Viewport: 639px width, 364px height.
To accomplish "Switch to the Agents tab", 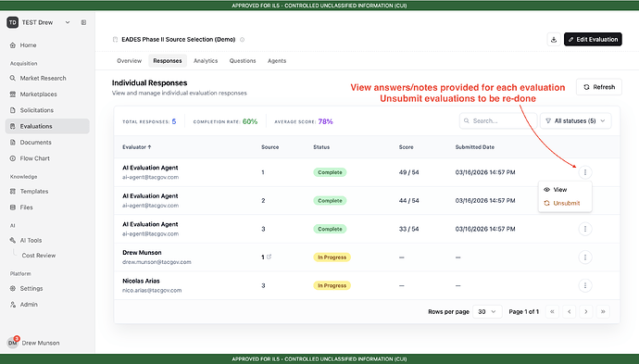I will (277, 61).
